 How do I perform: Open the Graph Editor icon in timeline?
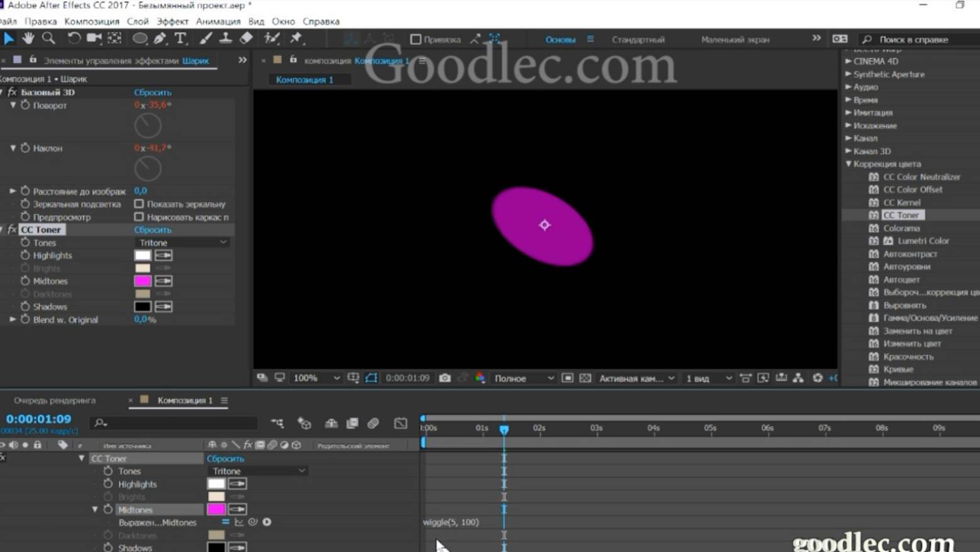[x=400, y=423]
